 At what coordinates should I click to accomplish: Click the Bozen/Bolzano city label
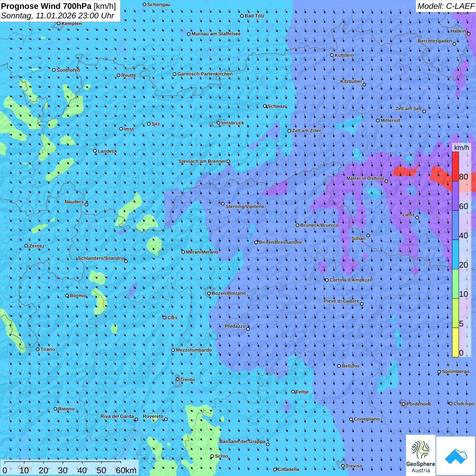click(228, 293)
